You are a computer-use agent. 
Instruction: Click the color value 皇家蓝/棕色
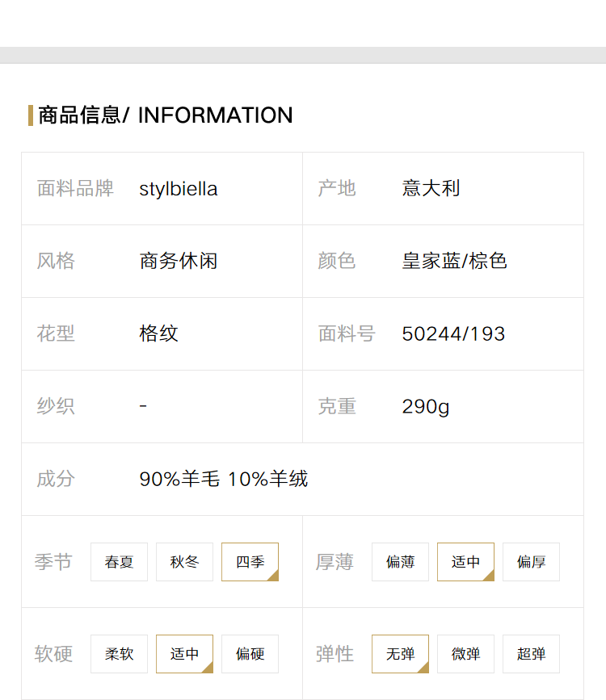click(x=454, y=261)
